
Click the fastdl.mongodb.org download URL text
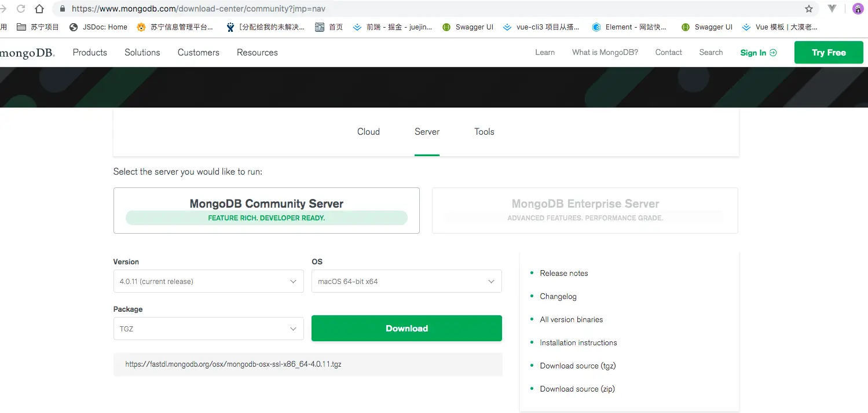click(x=233, y=364)
